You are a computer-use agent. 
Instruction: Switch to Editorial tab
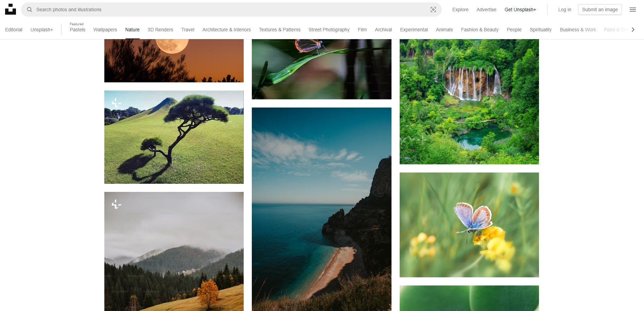(x=14, y=30)
